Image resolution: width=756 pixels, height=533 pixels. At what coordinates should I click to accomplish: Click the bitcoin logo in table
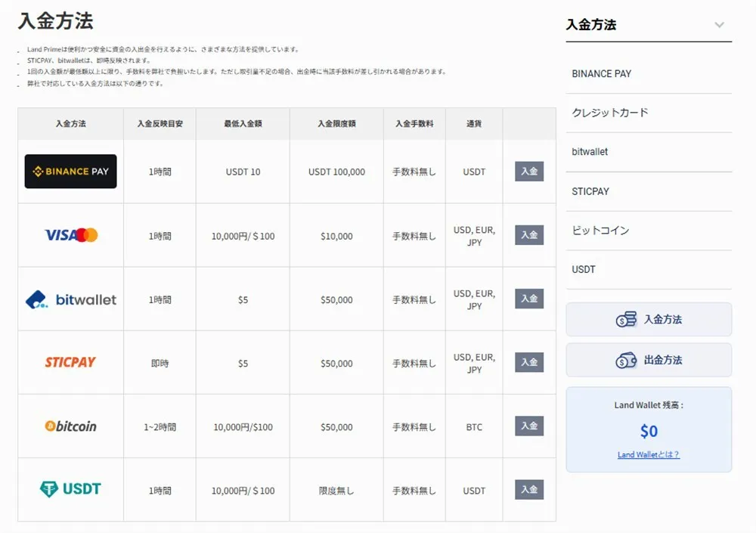coord(70,426)
